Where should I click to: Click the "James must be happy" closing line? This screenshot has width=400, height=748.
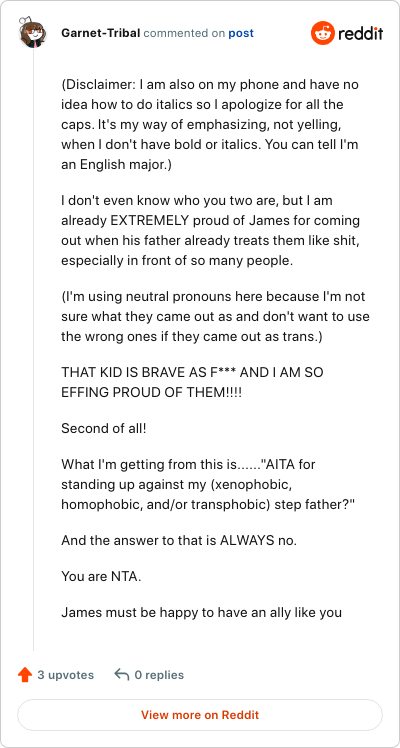tap(201, 612)
